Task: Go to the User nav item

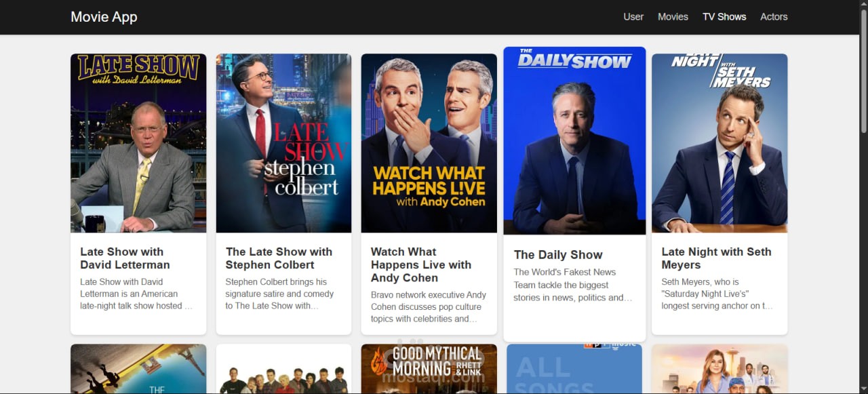Action: click(x=633, y=17)
